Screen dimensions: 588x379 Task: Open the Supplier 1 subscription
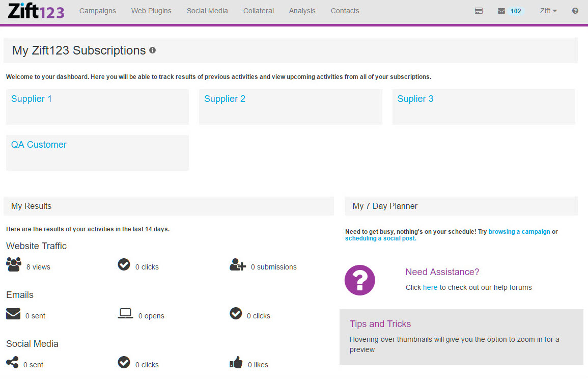[x=32, y=99]
